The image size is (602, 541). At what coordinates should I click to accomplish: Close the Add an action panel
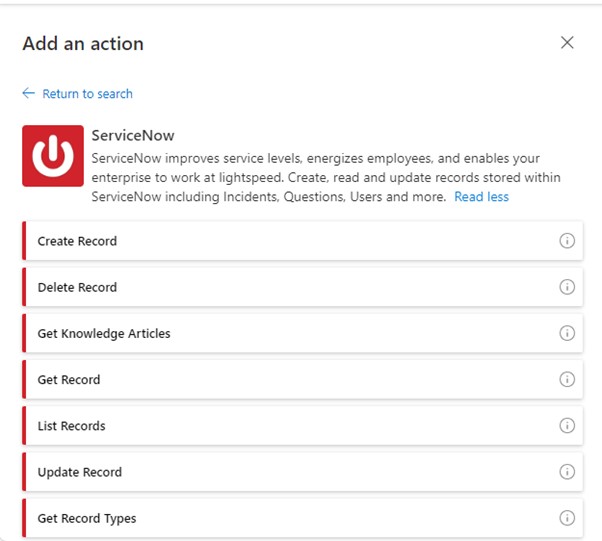coord(567,42)
